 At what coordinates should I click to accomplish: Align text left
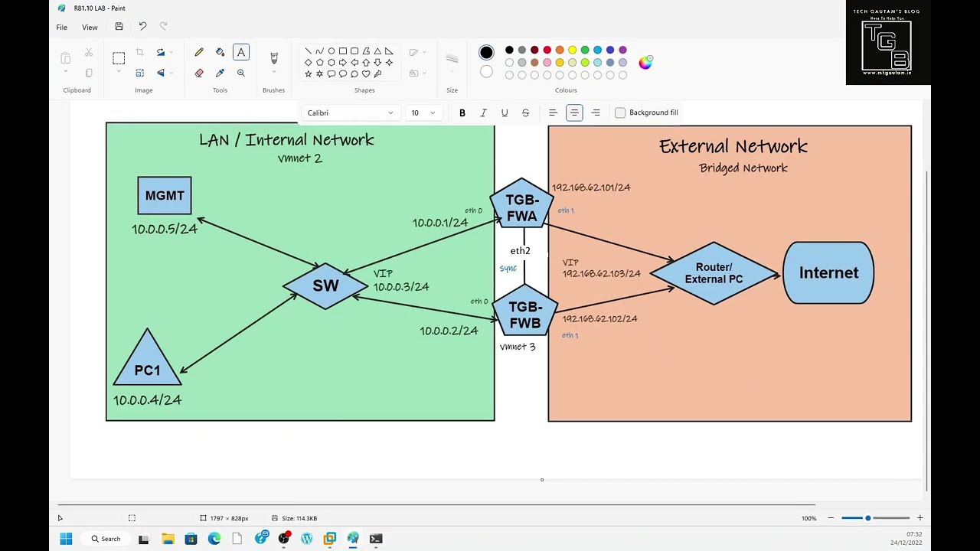pyautogui.click(x=553, y=112)
